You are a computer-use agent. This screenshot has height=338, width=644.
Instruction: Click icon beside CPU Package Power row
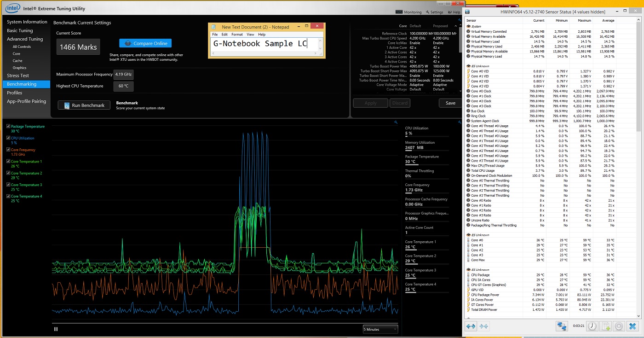tap(468, 295)
